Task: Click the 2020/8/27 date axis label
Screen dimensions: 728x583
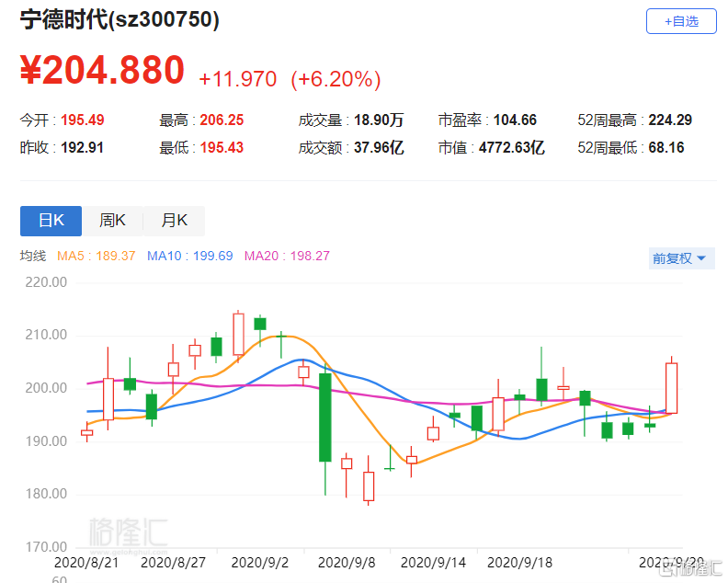Action: point(173,563)
